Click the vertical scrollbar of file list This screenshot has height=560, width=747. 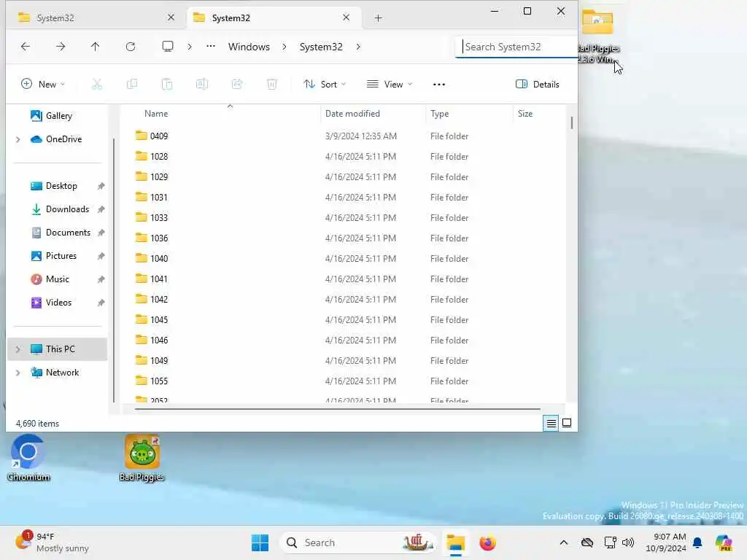pyautogui.click(x=571, y=122)
